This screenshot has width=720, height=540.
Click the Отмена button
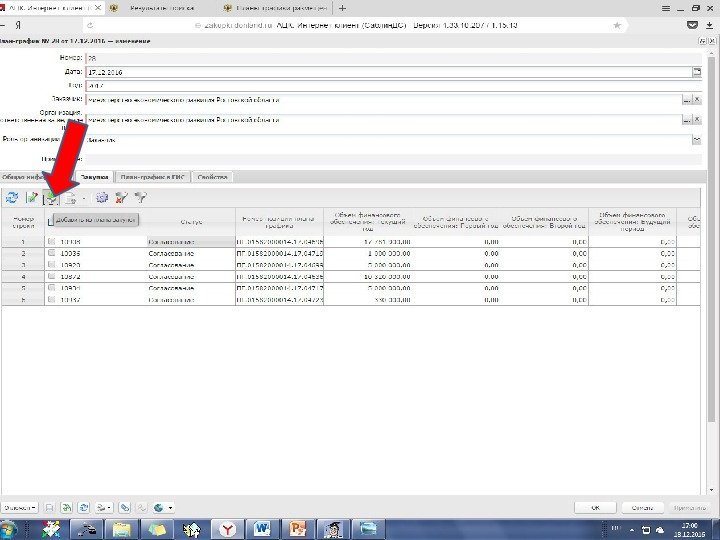click(x=642, y=507)
